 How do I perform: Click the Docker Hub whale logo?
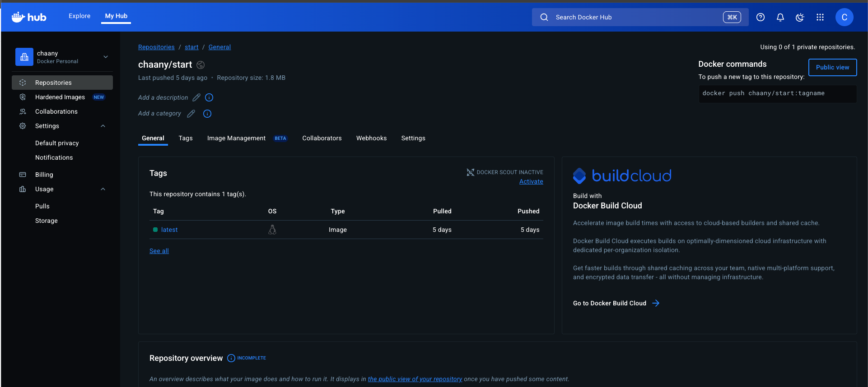29,17
